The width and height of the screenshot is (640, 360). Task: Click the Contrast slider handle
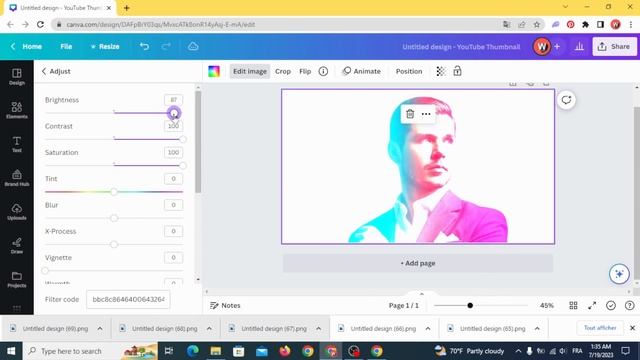[x=183, y=139]
